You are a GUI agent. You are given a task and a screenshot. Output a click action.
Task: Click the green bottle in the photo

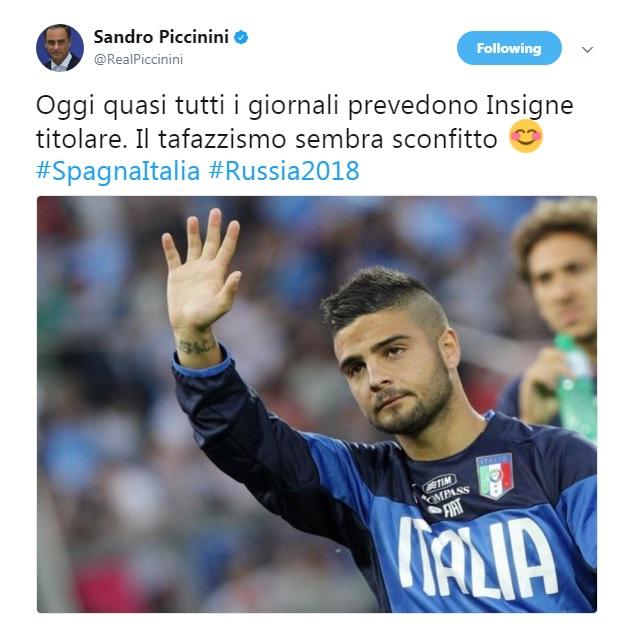coord(575,386)
